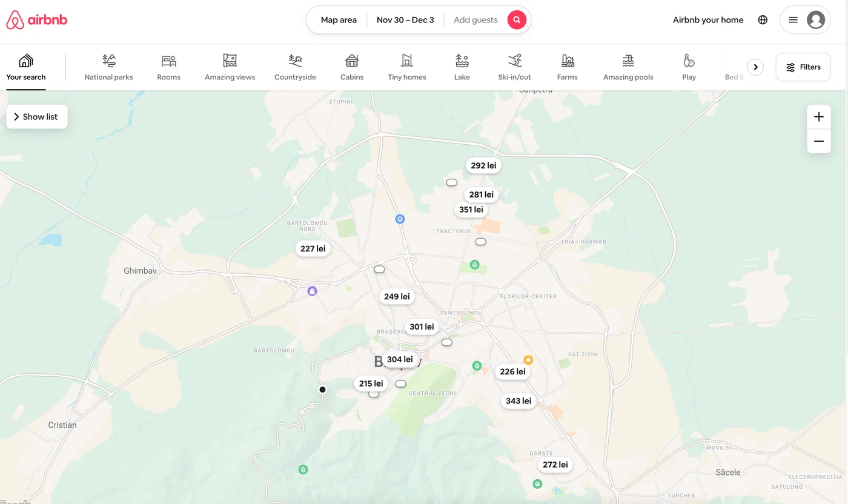
Task: Select the Tiny homes category
Action: tap(407, 67)
